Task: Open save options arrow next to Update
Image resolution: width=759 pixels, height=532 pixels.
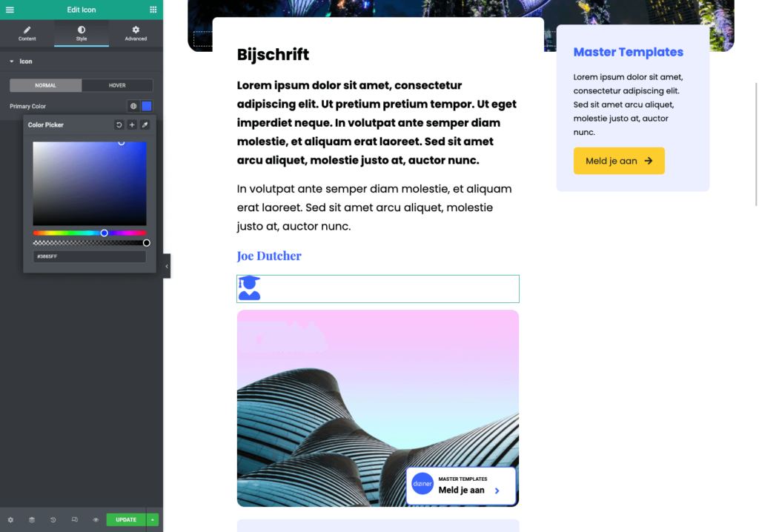Action: tap(153, 519)
